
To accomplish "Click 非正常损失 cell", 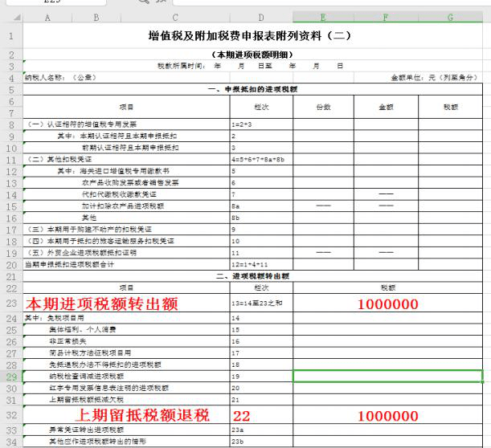I will (x=126, y=341).
